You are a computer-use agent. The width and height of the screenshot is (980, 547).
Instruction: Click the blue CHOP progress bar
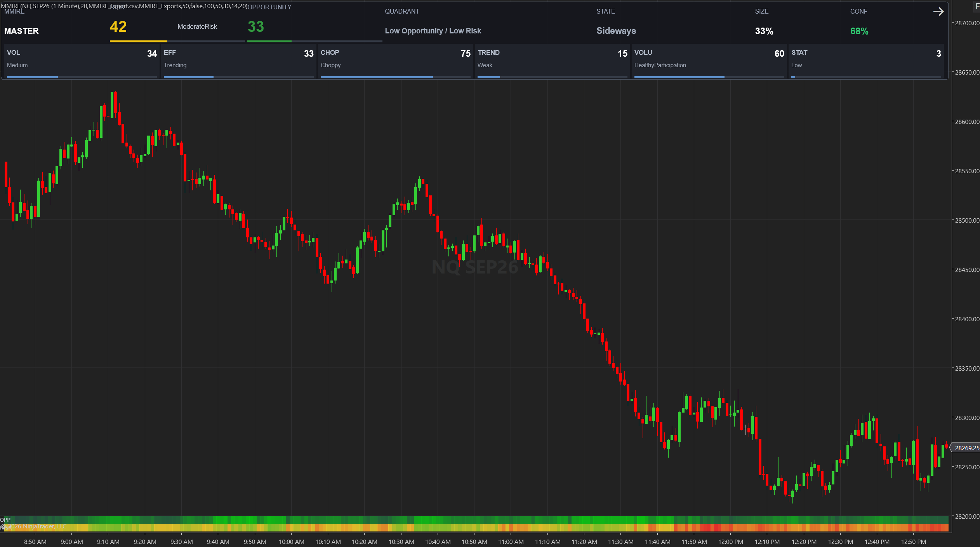click(x=377, y=77)
